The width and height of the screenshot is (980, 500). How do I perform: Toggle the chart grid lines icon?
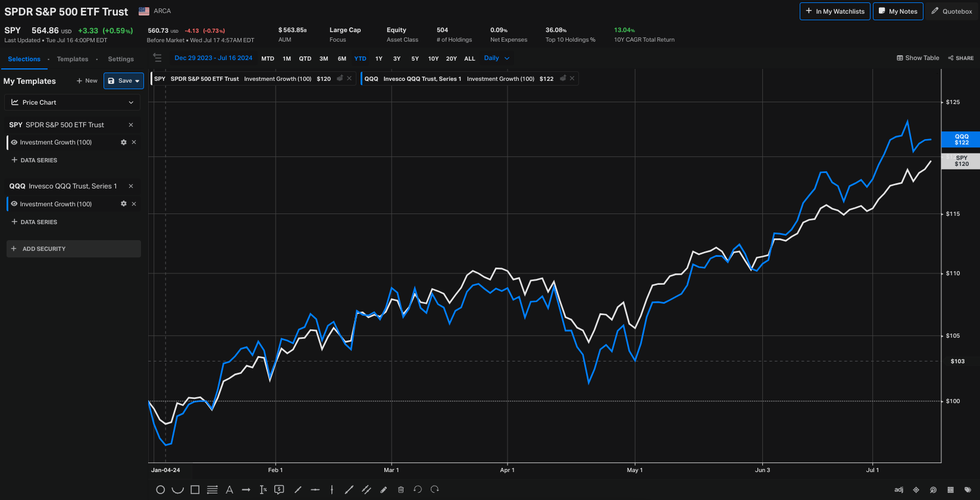(950, 490)
